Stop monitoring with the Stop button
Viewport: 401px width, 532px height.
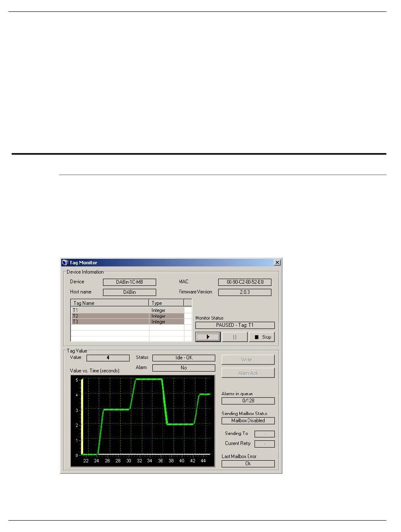click(262, 337)
